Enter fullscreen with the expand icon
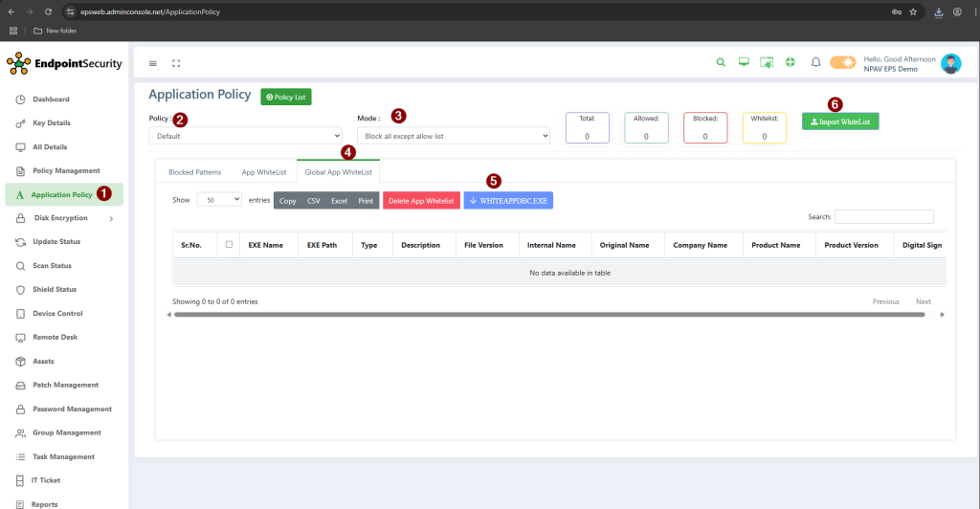This screenshot has height=509, width=980. pos(176,63)
